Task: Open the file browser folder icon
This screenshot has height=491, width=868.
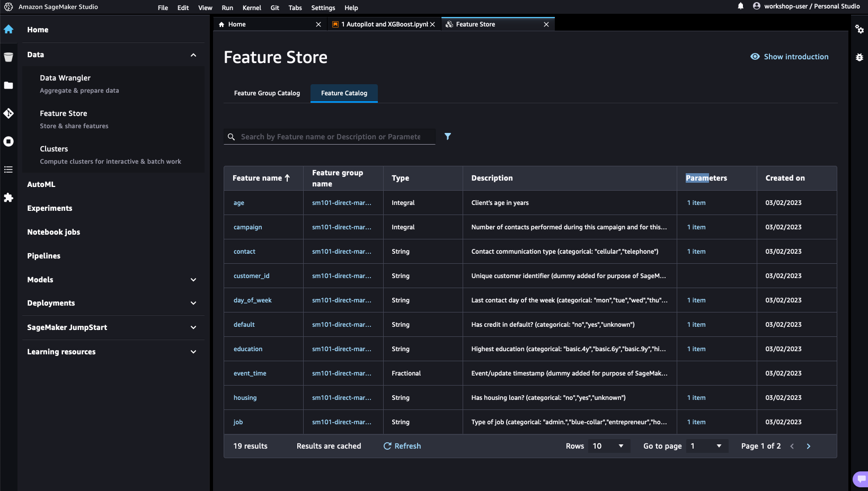Action: point(8,85)
